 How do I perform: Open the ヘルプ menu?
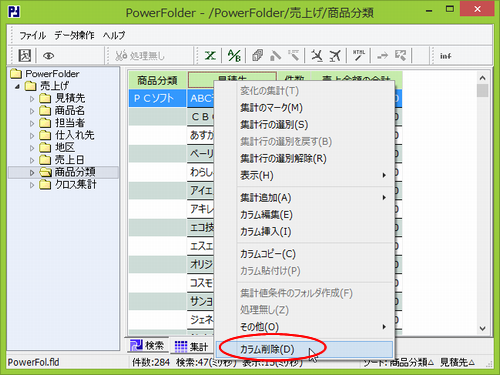click(x=114, y=35)
